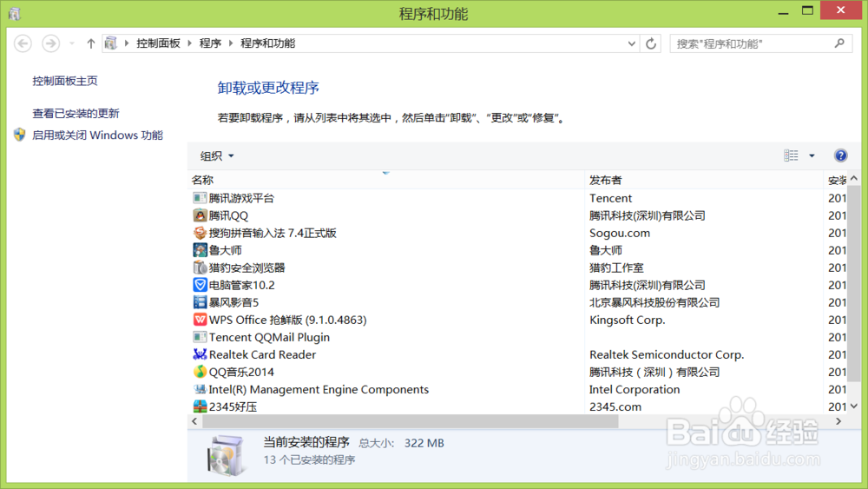Click the Back navigation arrow
868x489 pixels.
tap(23, 43)
